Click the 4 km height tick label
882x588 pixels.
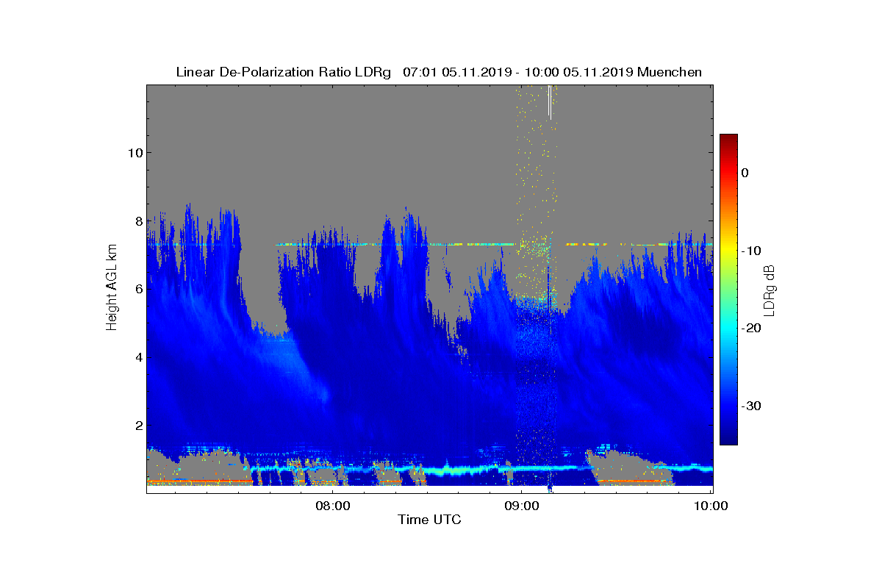[137, 357]
